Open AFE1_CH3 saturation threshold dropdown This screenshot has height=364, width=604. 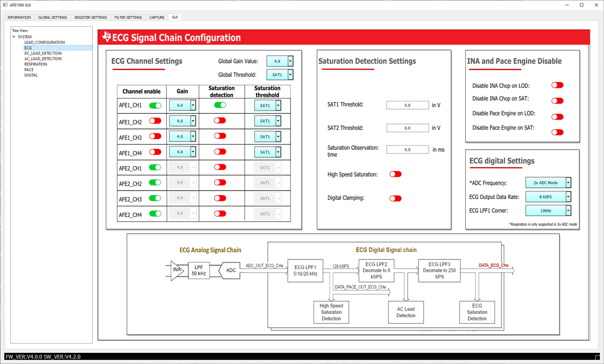(267, 136)
